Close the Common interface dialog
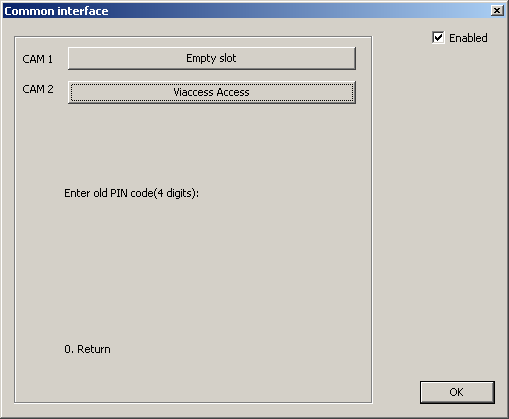The height and width of the screenshot is (419, 509). (497, 11)
